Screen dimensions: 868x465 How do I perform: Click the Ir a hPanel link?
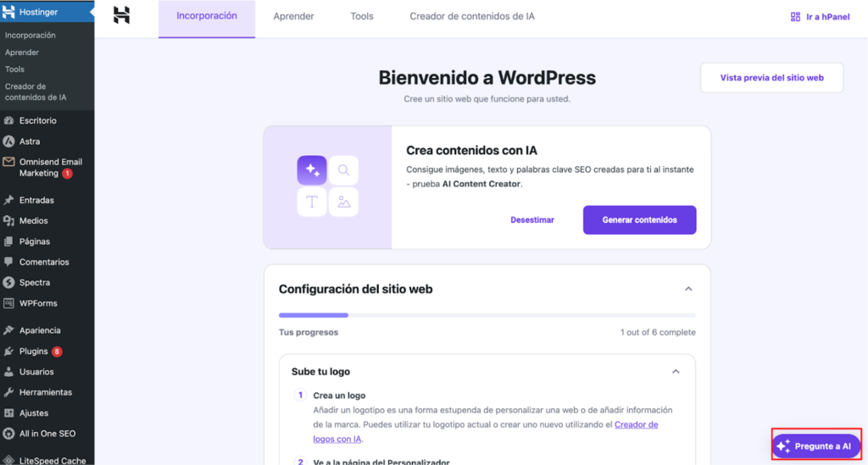[x=820, y=17]
